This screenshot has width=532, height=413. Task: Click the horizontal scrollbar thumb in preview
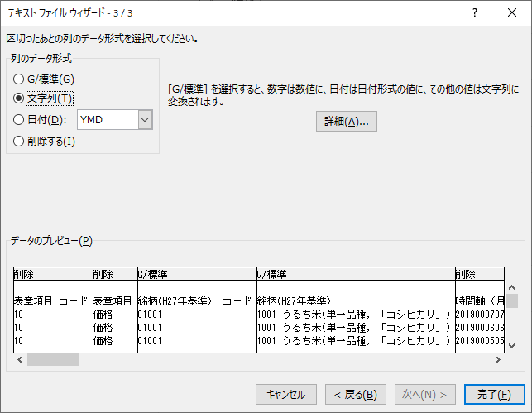pos(53,360)
